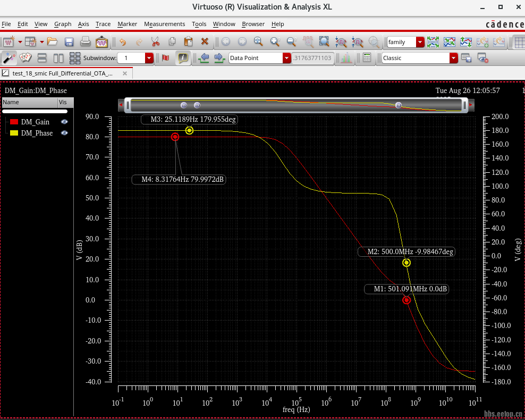Open the calculator tool
Image resolution: width=525 pixels, height=420 pixels.
point(367,58)
